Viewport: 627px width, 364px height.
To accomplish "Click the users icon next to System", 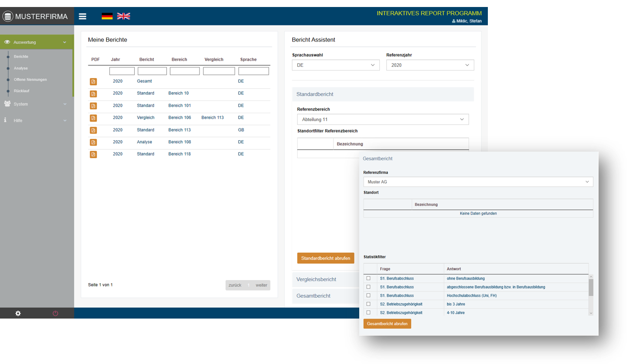I will coord(7,104).
